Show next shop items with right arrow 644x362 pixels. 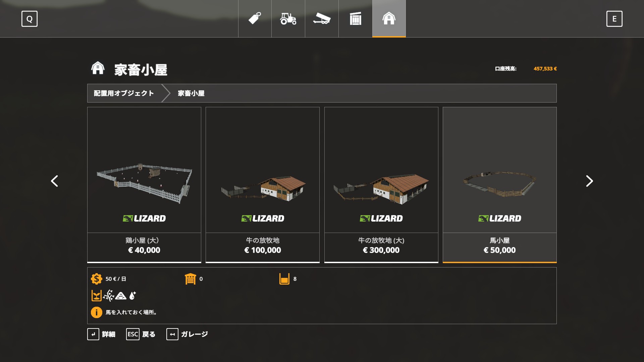(589, 181)
